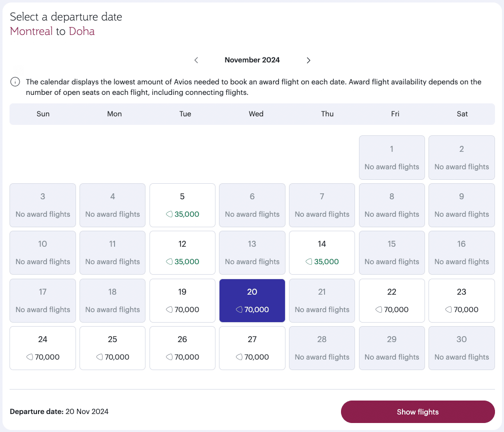The height and width of the screenshot is (432, 504).
Task: Click the highlighted November 20 date
Action: (x=252, y=301)
